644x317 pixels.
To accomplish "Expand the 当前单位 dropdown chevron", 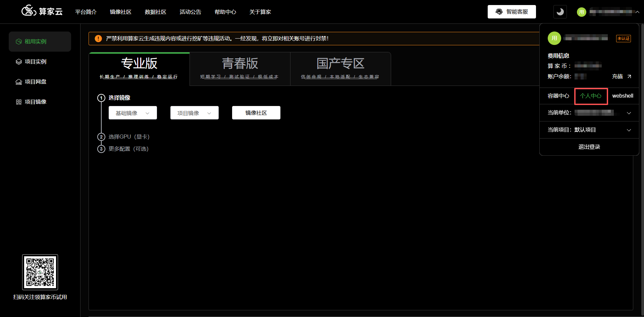I will point(629,113).
